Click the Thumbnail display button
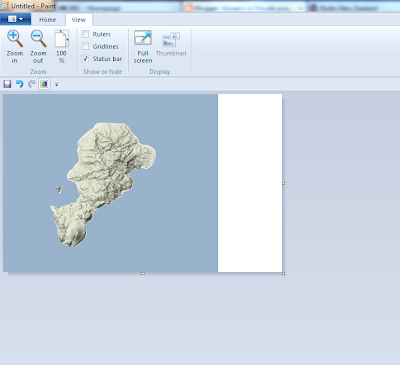400x365 pixels. 171,44
